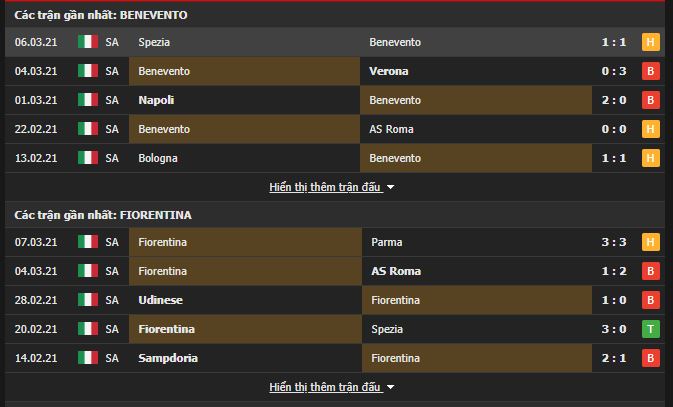673x407 pixels.
Task: Click dropdown arrow beside Benevento's show more link
Action: (391, 188)
